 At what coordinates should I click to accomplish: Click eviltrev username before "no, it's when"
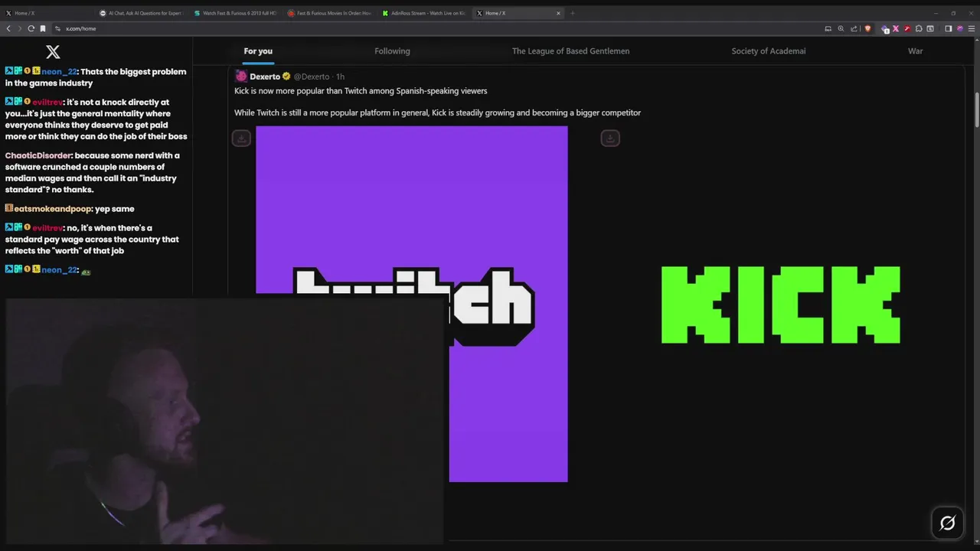coord(47,228)
